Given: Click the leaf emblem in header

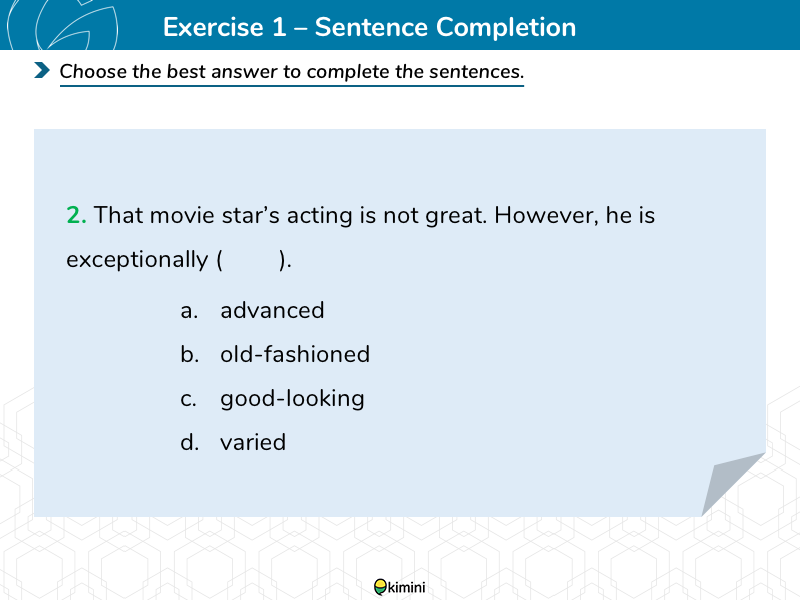Looking at the screenshot, I should (62, 25).
